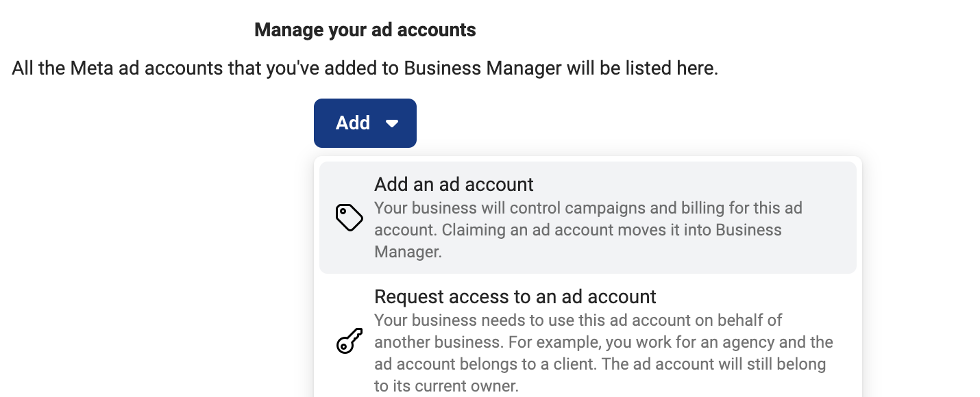Click the description starting "Your business will control campaigns"
Viewport: 980px width, 397px height.
click(x=588, y=229)
